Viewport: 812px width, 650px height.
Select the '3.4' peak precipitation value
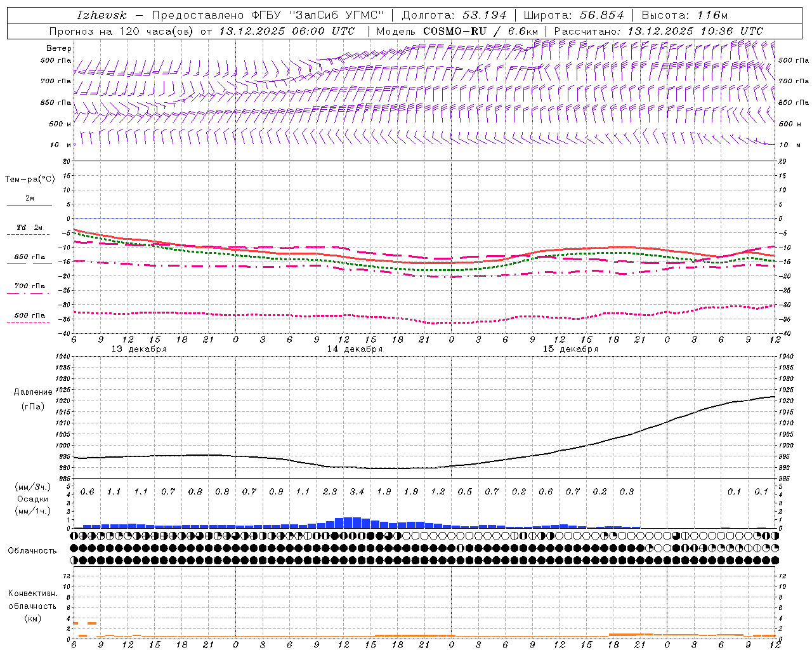pyautogui.click(x=357, y=491)
